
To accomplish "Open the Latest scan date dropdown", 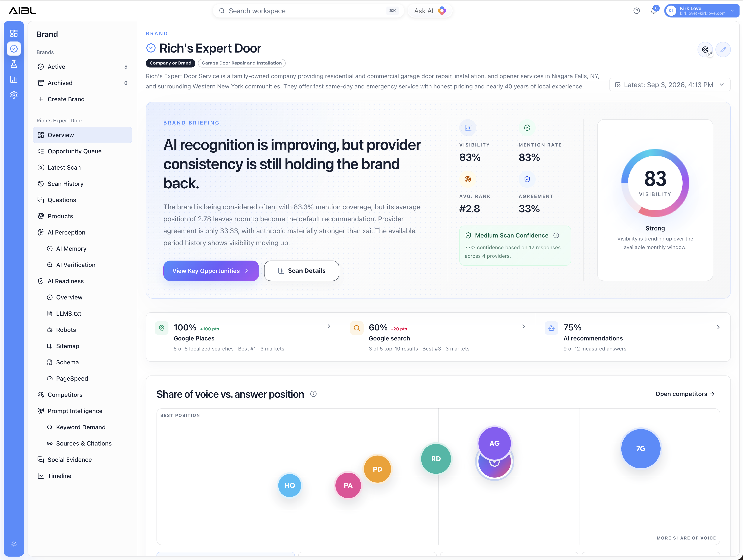I will pyautogui.click(x=670, y=85).
